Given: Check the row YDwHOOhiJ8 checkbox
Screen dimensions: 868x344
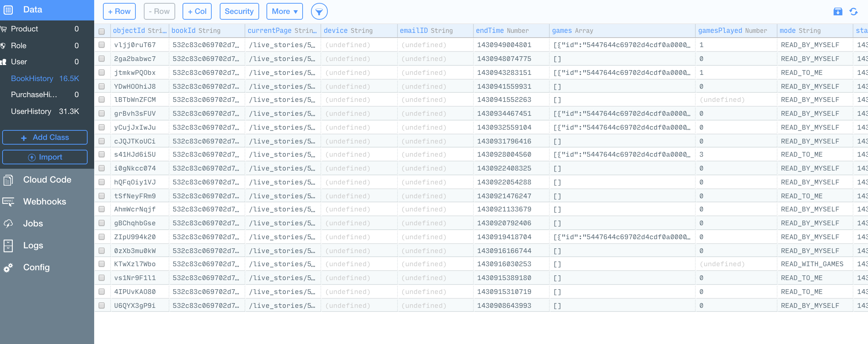Looking at the screenshot, I should (102, 86).
